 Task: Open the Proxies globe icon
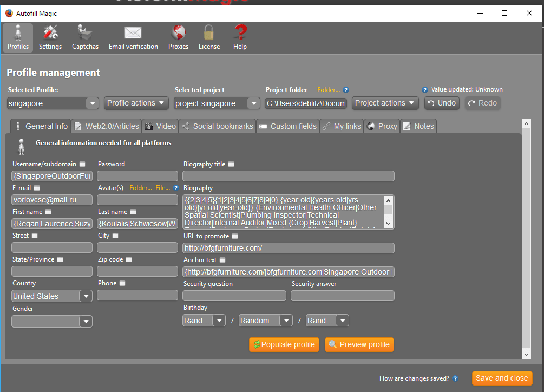tap(178, 38)
